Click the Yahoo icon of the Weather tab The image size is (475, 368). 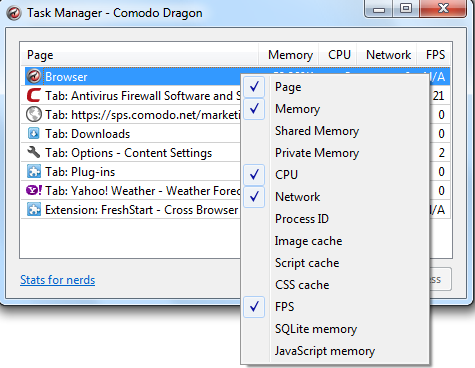[x=34, y=190]
